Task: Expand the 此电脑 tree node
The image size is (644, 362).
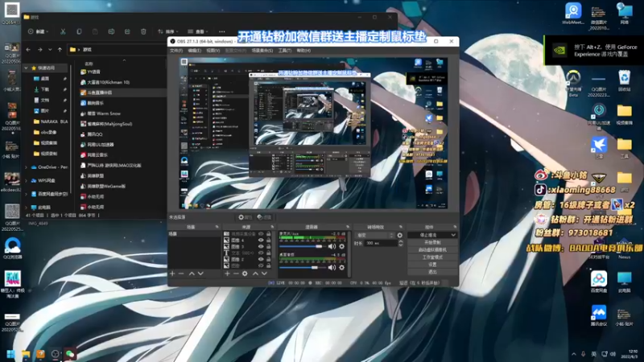Action: pyautogui.click(x=27, y=208)
